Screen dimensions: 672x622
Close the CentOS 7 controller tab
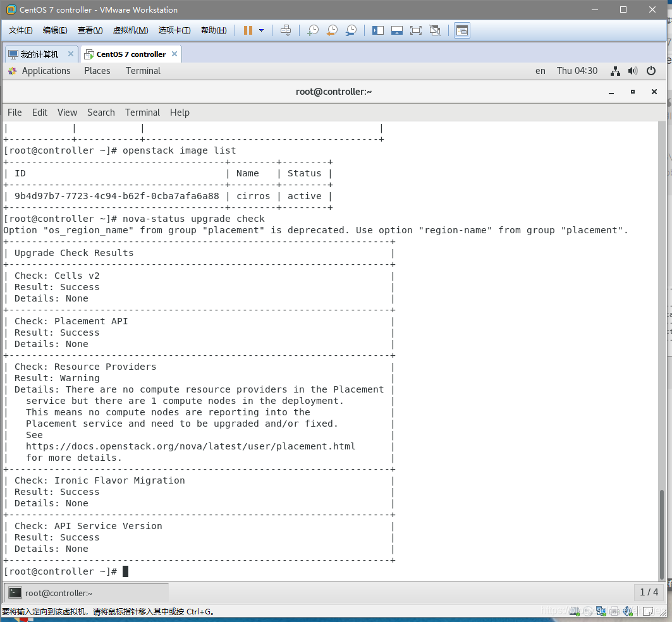tap(174, 54)
